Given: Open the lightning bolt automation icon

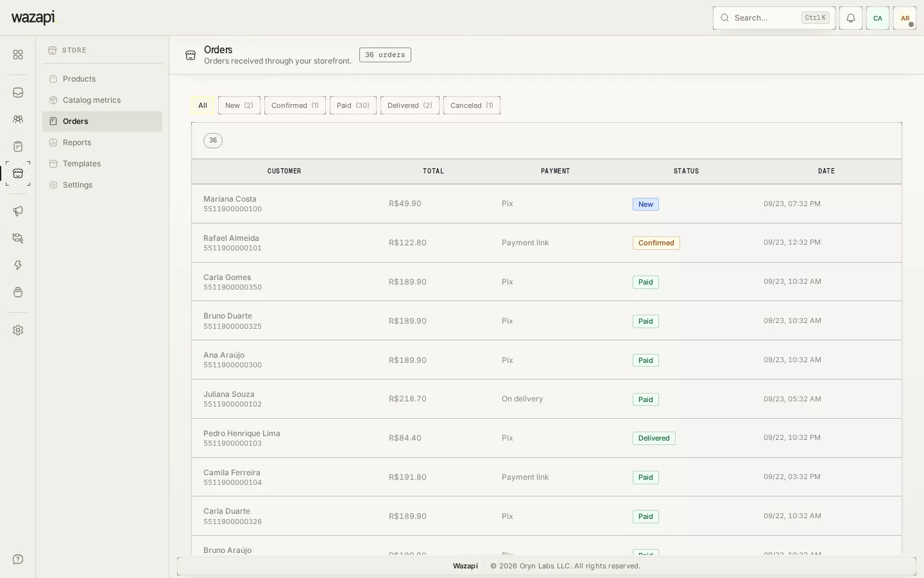Looking at the screenshot, I should (x=18, y=265).
